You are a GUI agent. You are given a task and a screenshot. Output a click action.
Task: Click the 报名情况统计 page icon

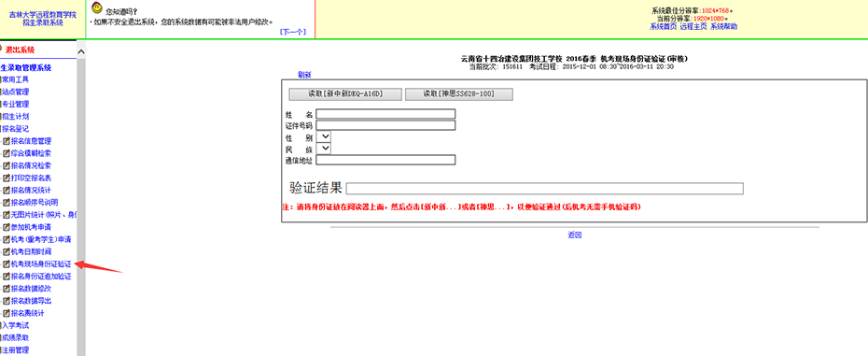[x=7, y=191]
